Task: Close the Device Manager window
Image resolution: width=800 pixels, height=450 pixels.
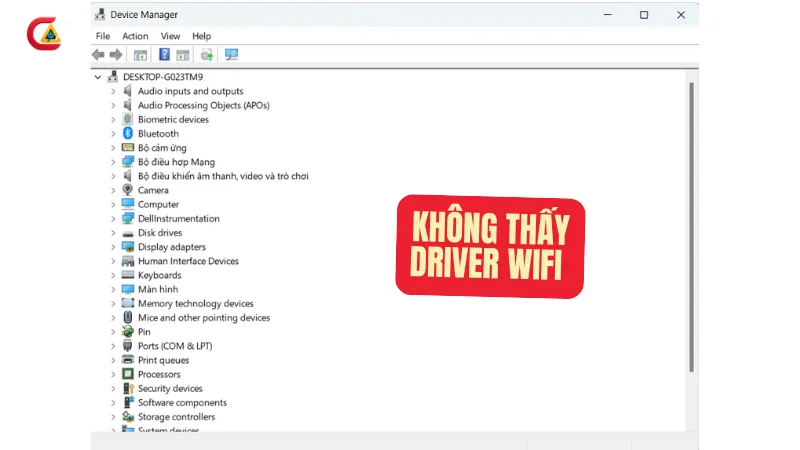Action: (x=681, y=15)
